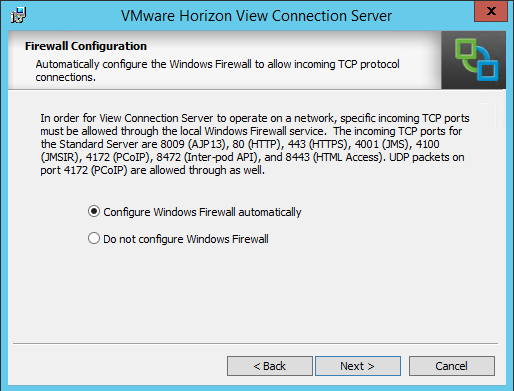The width and height of the screenshot is (514, 391).
Task: Click the 'Automatically configure the Windows Firewall' subtitle
Action: point(144,64)
